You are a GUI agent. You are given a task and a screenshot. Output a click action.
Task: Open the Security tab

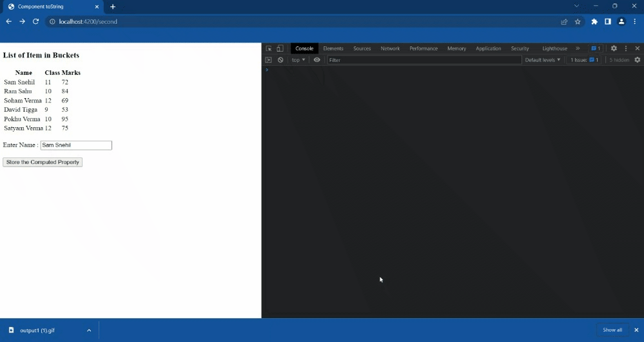click(x=520, y=48)
